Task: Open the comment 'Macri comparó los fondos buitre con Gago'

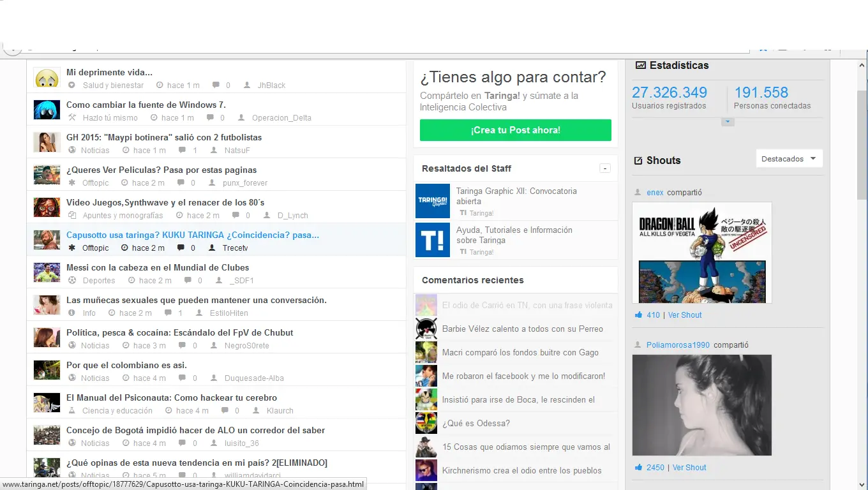Action: (x=520, y=352)
